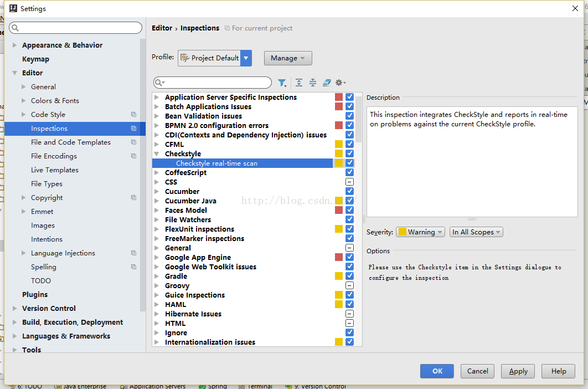The height and width of the screenshot is (389, 588).
Task: Expand the Version Control settings node
Action: point(14,308)
